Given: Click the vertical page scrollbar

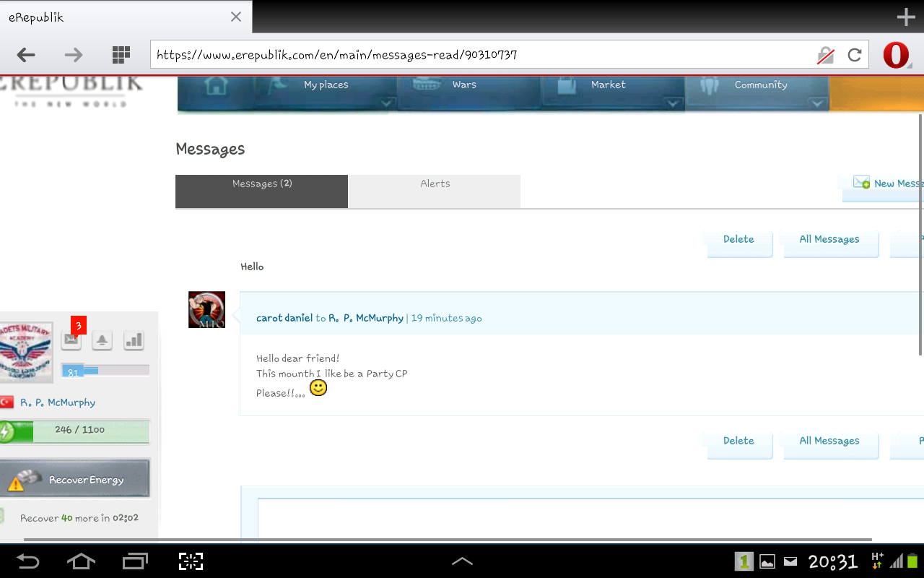Looking at the screenshot, I should (921, 233).
